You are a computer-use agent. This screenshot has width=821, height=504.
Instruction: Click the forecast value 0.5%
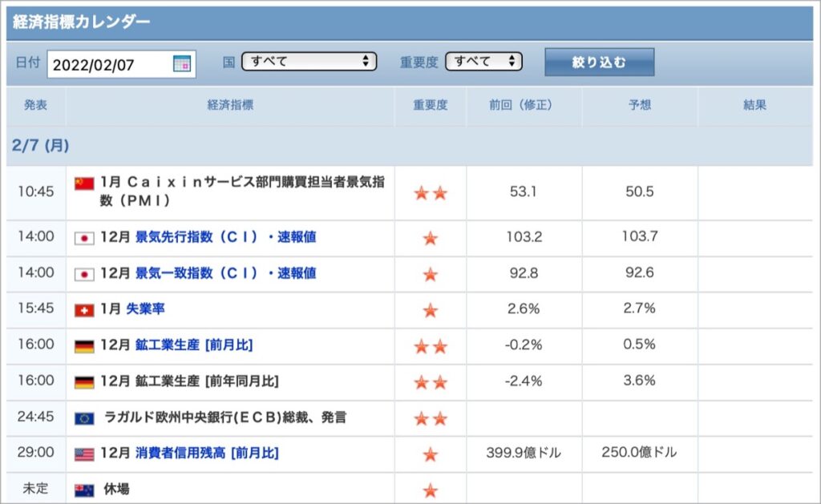pos(640,345)
